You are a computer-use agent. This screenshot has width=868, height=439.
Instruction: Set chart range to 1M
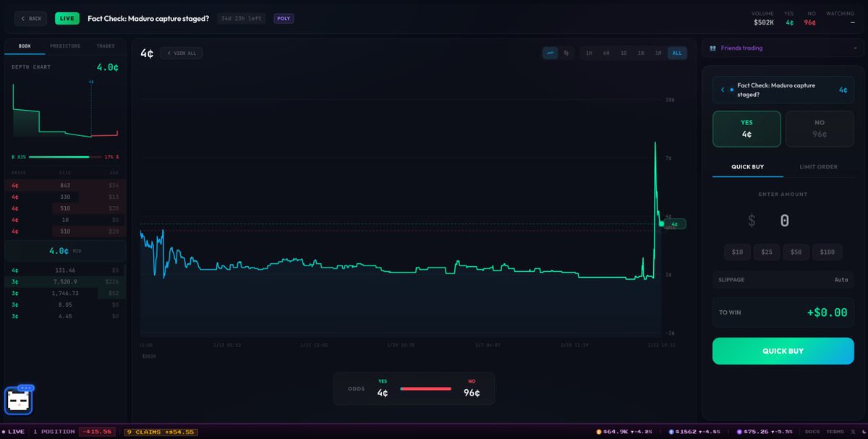click(658, 53)
